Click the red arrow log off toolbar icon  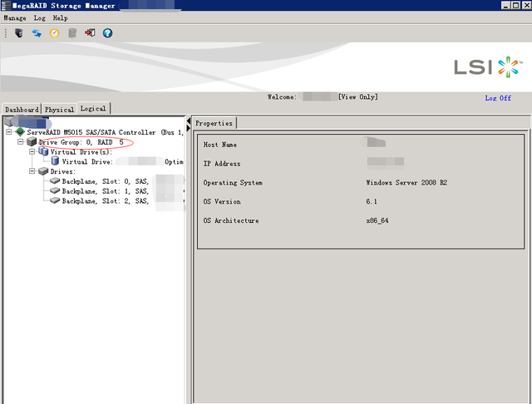click(90, 32)
